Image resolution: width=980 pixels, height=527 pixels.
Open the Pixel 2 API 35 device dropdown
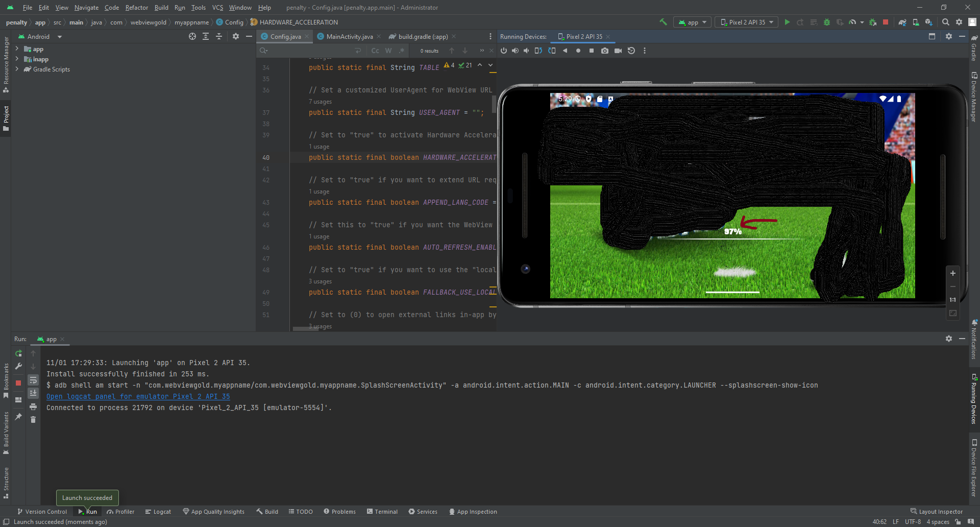pos(747,22)
